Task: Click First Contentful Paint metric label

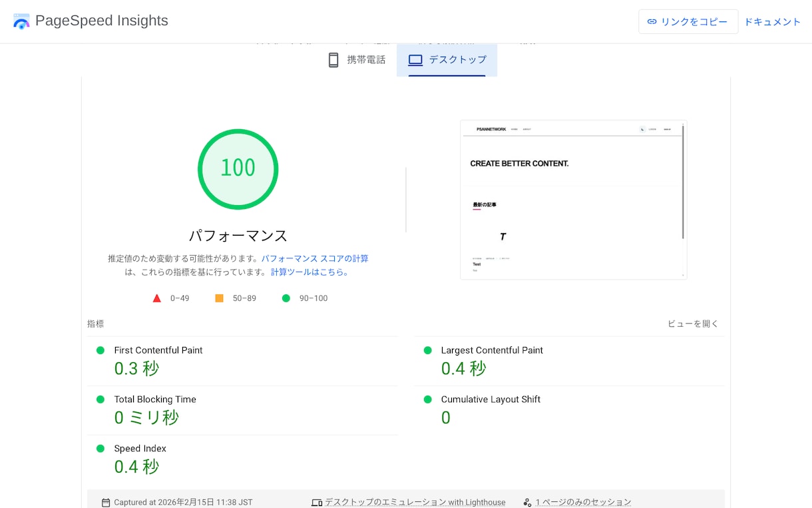Action: tap(158, 350)
